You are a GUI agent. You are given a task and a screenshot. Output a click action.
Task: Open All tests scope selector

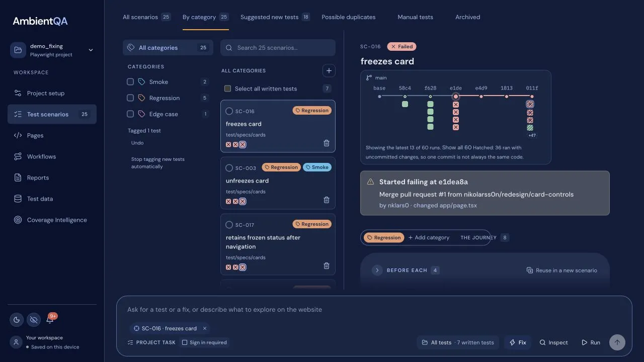(x=458, y=342)
